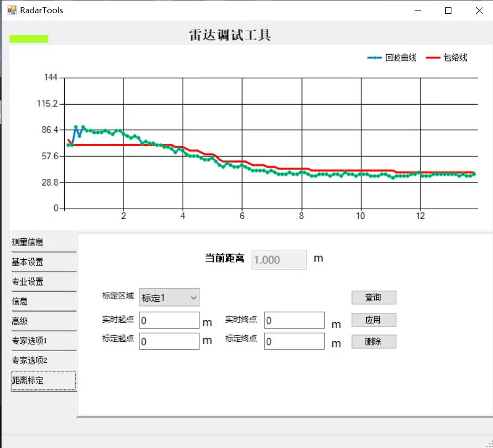The width and height of the screenshot is (493, 448).
Task: Click the 实时终点 input field
Action: click(x=294, y=320)
